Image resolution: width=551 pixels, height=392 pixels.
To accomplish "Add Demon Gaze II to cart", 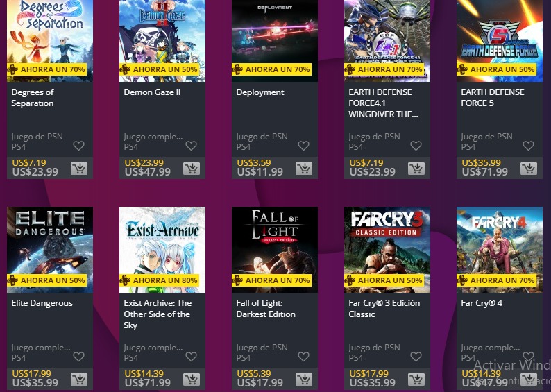I will [192, 169].
